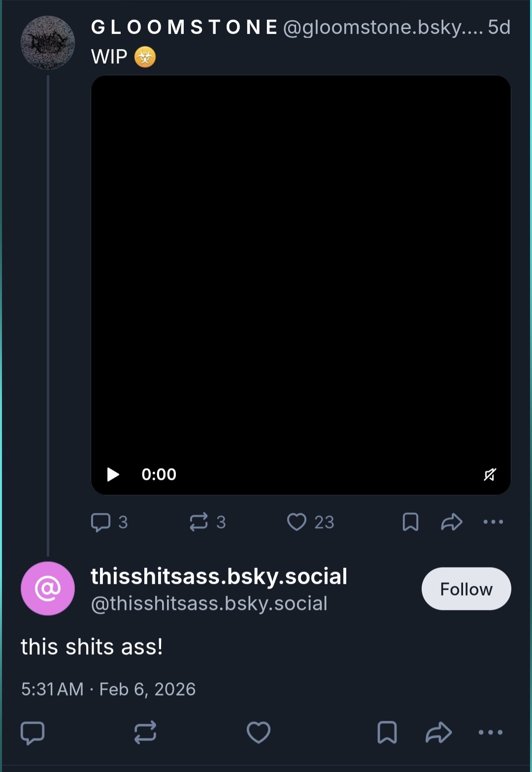Play the video in GLOOMSTONE's post
Image resolution: width=532 pixels, height=772 pixels.
pyautogui.click(x=113, y=474)
